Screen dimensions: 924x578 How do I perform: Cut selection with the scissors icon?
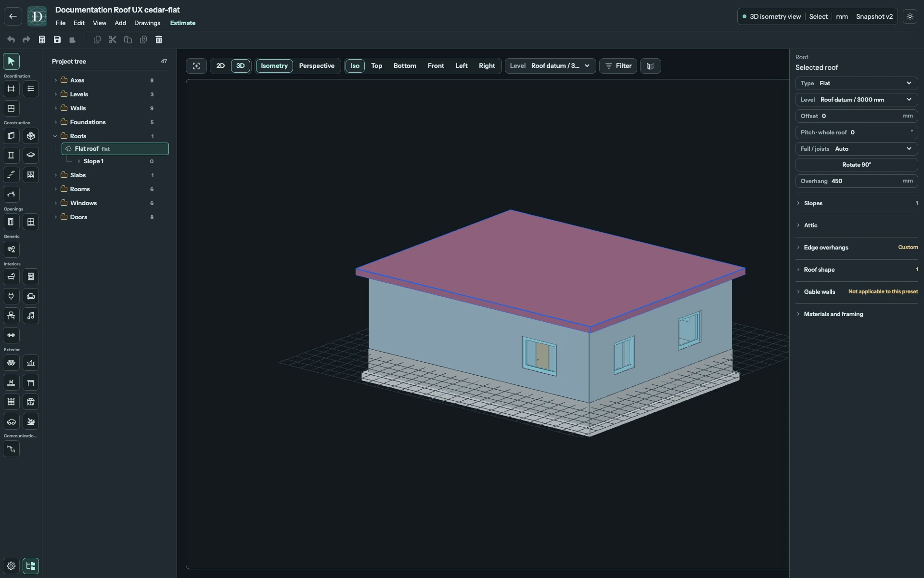[x=113, y=39]
